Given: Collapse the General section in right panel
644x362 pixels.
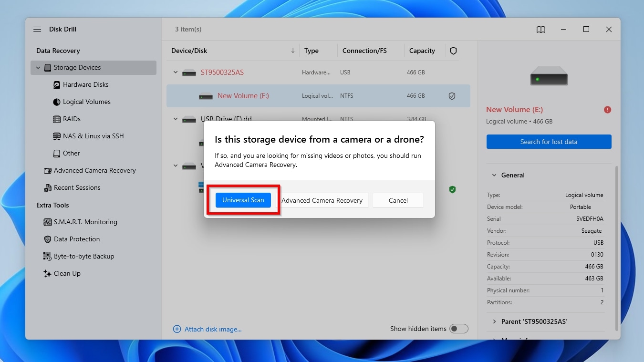Looking at the screenshot, I should [494, 175].
